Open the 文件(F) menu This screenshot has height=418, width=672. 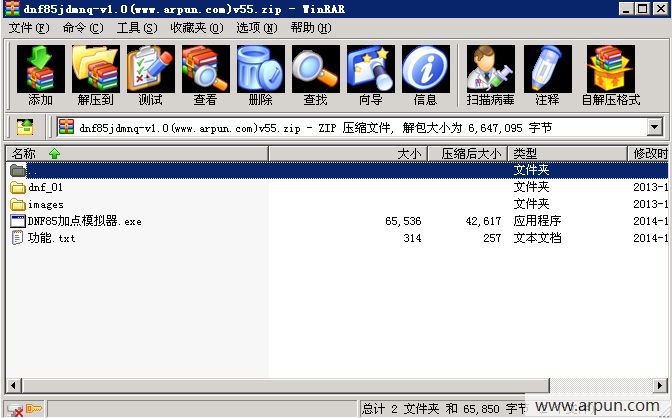click(29, 28)
